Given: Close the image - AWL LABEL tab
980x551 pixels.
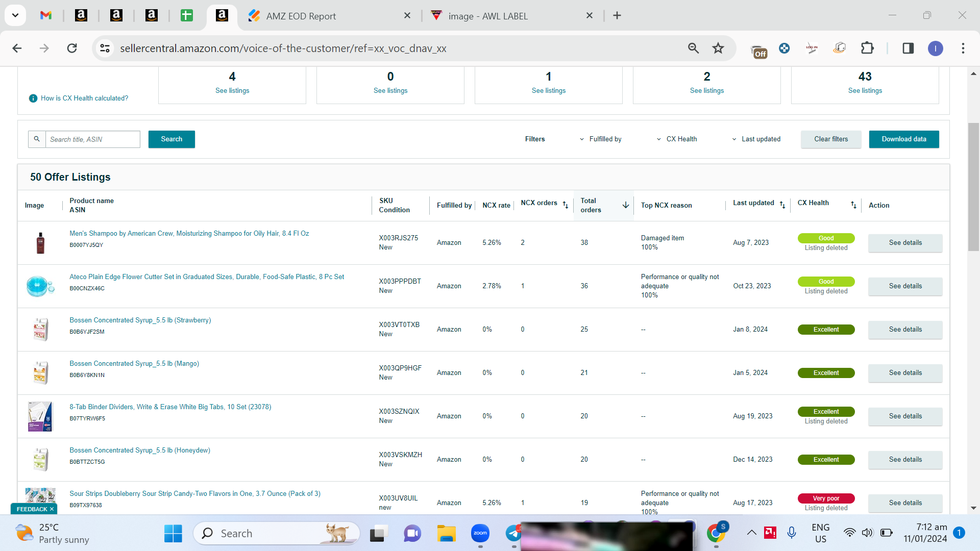Looking at the screenshot, I should pos(590,16).
